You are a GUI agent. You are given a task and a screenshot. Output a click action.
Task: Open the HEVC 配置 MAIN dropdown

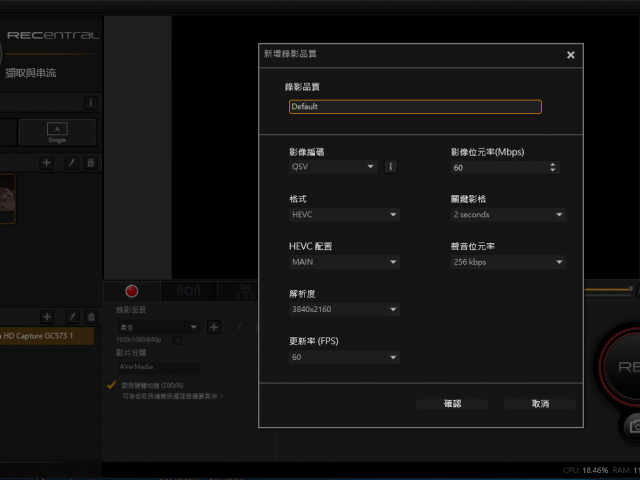[344, 262]
